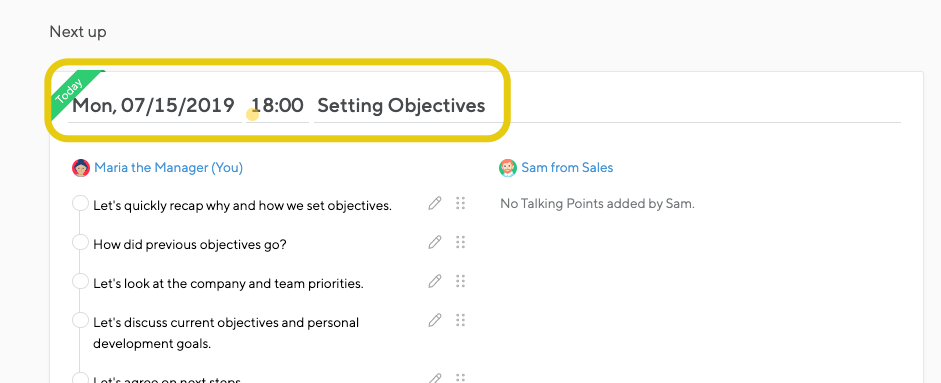Viewport: 941px width, 383px height.
Task: Edit the 'How did previous objectives go?' item
Action: pos(434,243)
